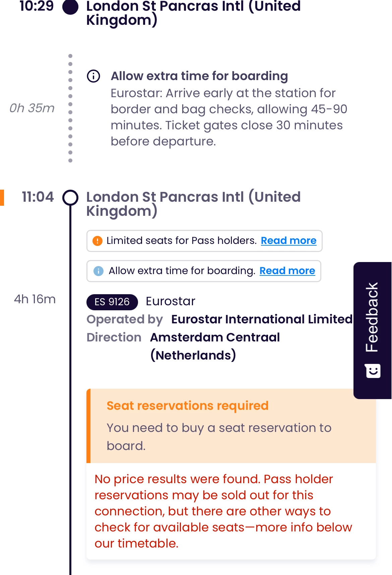Click the orange bar at the left edge

pyautogui.click(x=2, y=197)
